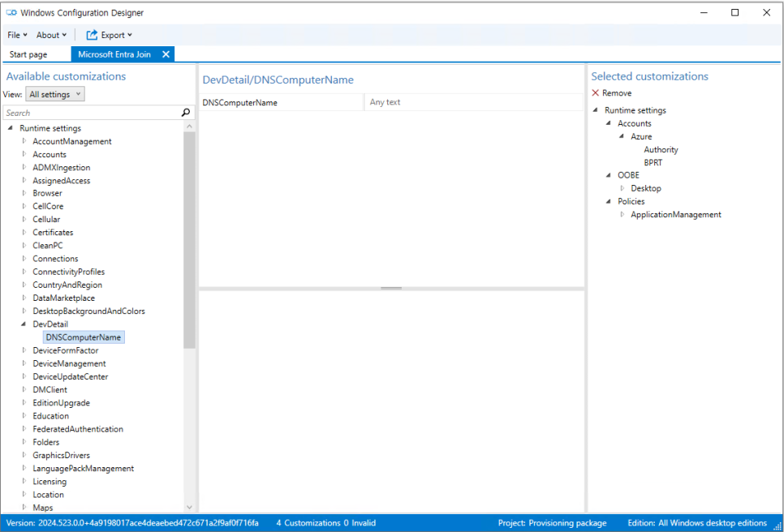Click the Remove button
This screenshot has width=784, height=532.
coord(611,93)
